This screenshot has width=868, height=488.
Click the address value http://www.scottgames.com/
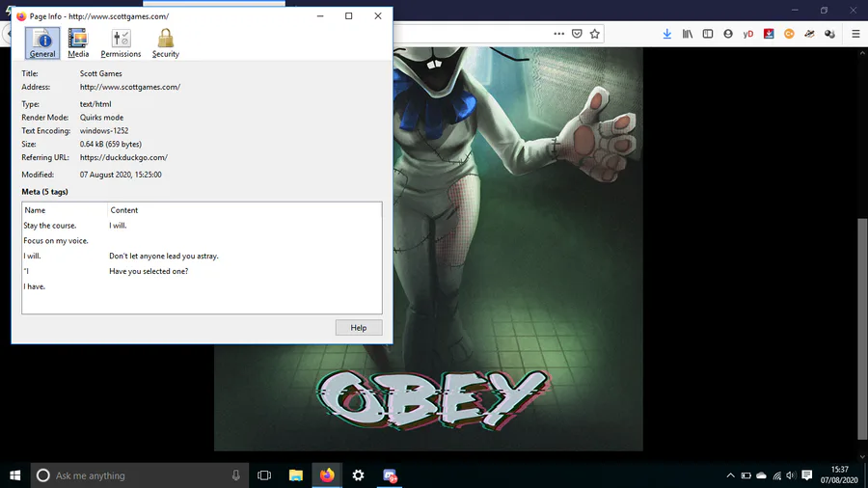pos(130,87)
